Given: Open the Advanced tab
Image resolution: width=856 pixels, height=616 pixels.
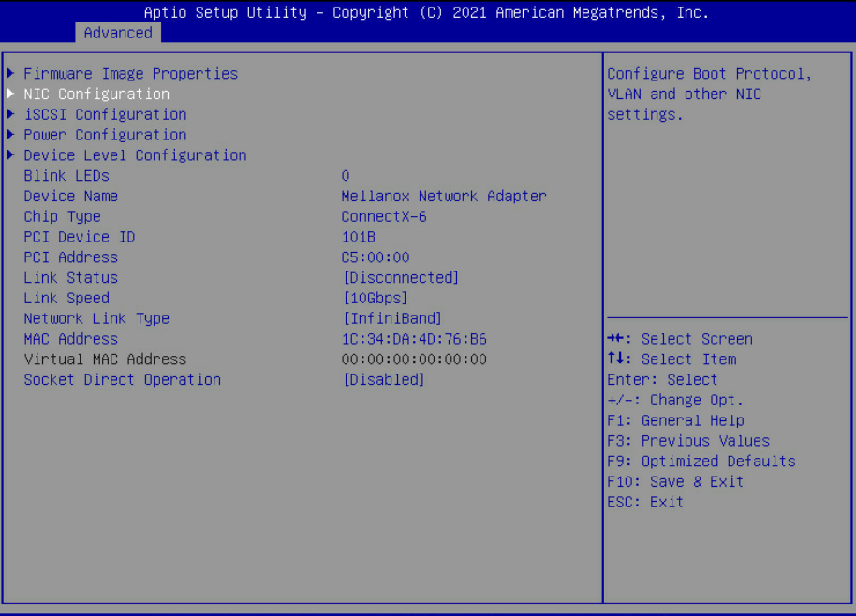Looking at the screenshot, I should click(x=117, y=33).
